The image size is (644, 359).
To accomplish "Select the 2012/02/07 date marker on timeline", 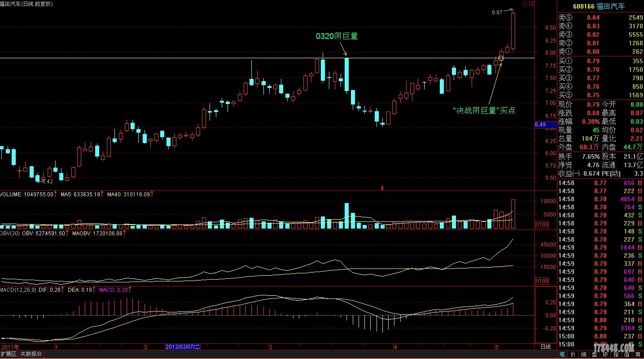I will [x=183, y=347].
